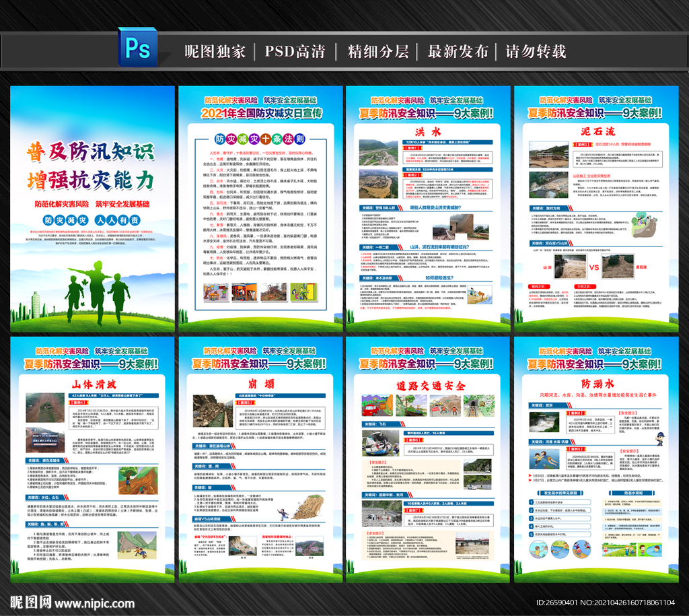The width and height of the screenshot is (689, 616).
Task: Open the red car cartoon in the road safety poster
Action: (x=377, y=405)
